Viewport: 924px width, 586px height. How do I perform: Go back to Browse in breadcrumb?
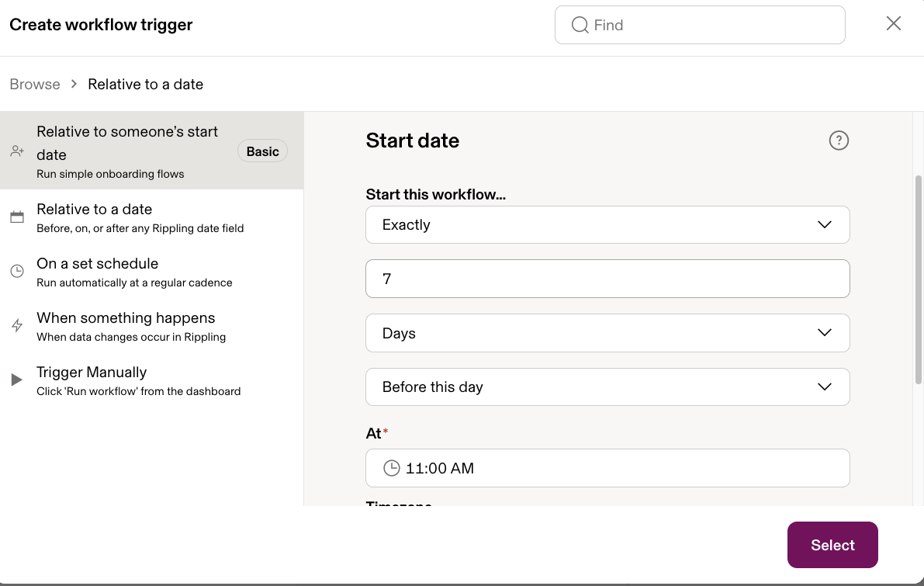[35, 85]
